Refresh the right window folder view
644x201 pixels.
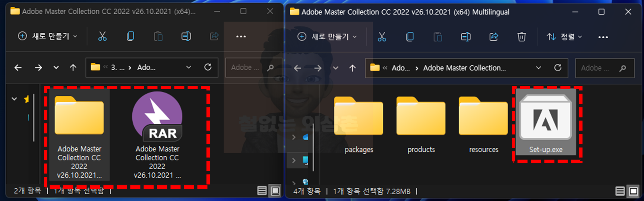pyautogui.click(x=558, y=67)
